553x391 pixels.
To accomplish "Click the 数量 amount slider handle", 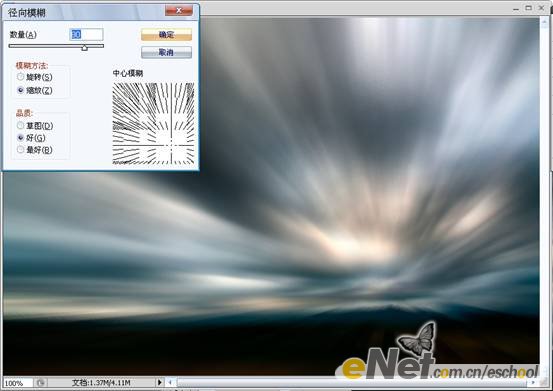I will [x=85, y=47].
